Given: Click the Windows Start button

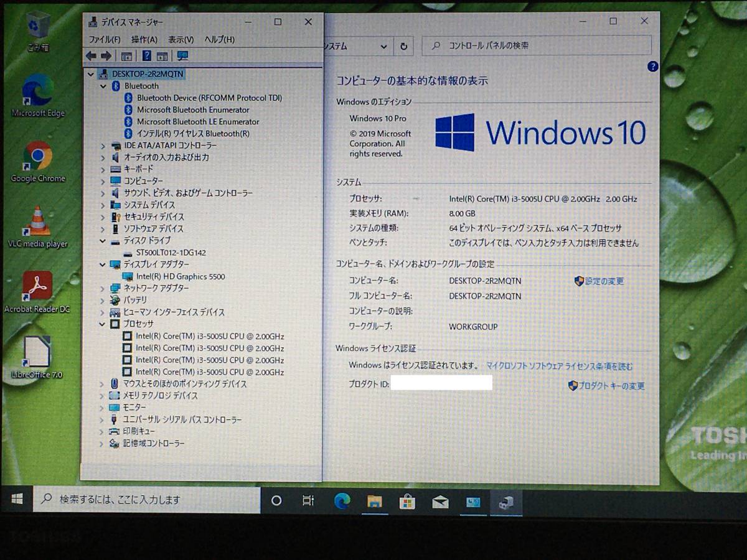Looking at the screenshot, I should [17, 500].
